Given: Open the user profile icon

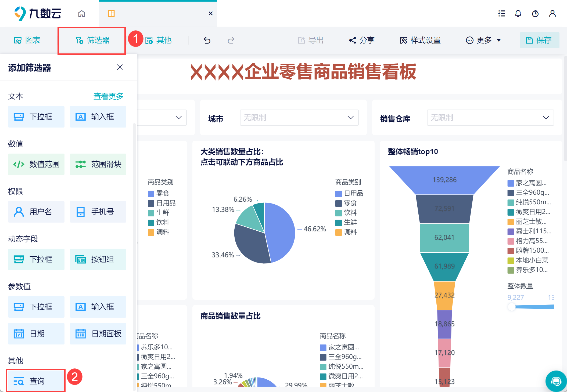Looking at the screenshot, I should 552,13.
